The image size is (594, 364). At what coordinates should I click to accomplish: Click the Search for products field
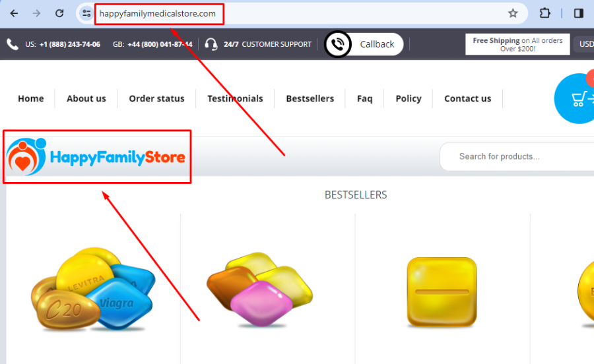click(517, 157)
